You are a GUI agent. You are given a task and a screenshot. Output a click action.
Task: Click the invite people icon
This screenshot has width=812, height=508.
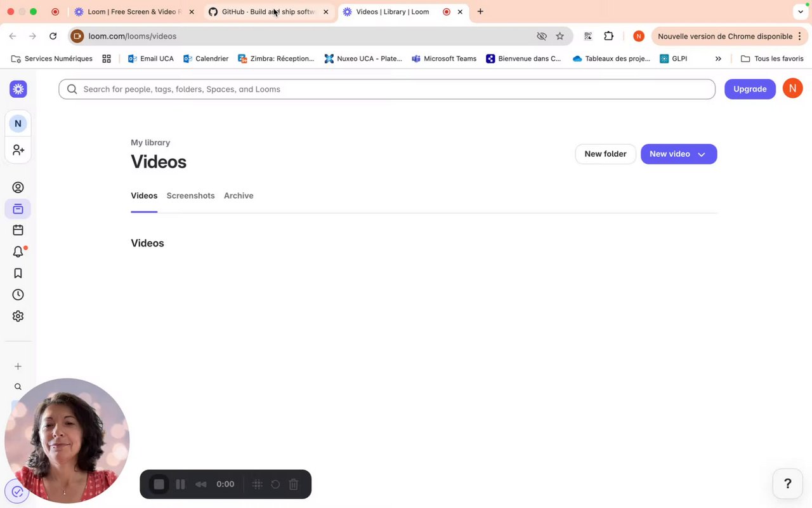18,150
